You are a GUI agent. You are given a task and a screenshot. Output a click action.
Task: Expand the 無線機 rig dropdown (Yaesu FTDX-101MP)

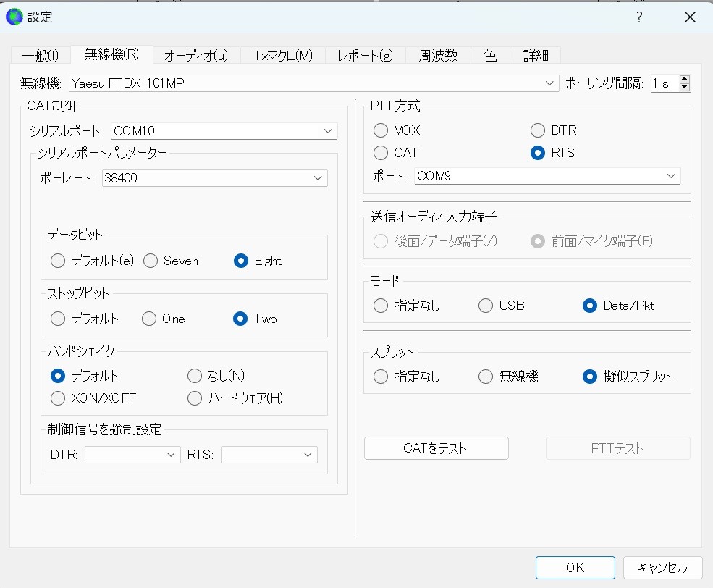313,83
